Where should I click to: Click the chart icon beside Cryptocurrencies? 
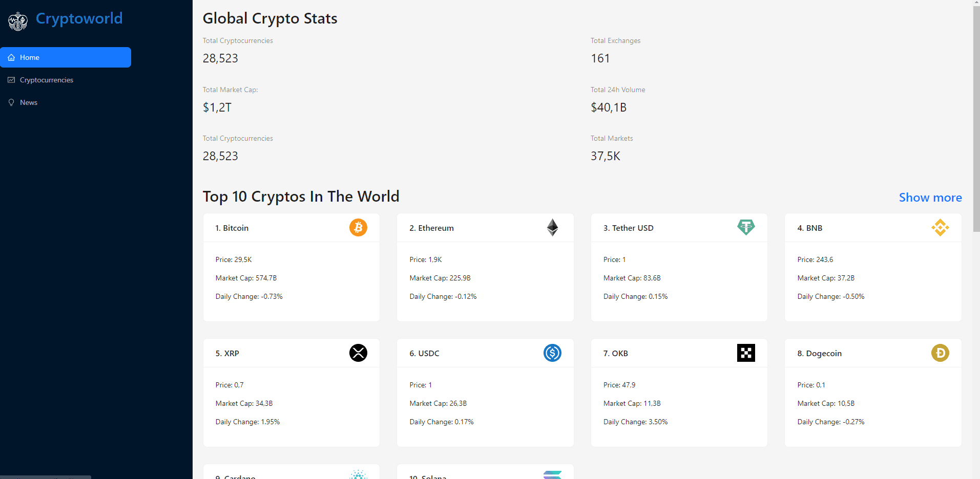(x=11, y=80)
